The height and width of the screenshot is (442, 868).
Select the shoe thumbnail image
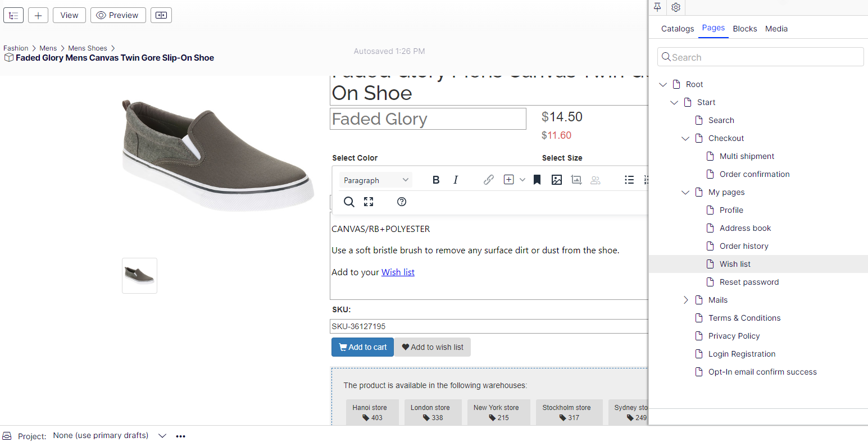(x=139, y=276)
